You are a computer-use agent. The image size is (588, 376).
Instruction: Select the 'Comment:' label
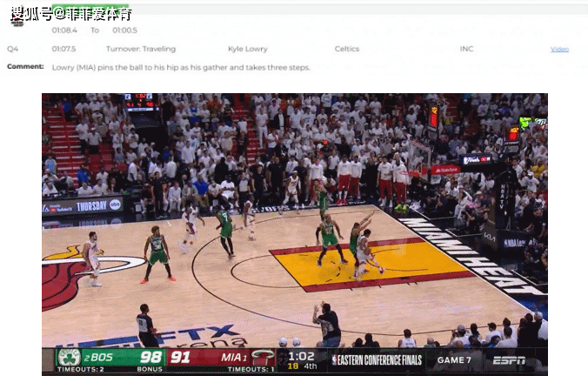tap(25, 66)
